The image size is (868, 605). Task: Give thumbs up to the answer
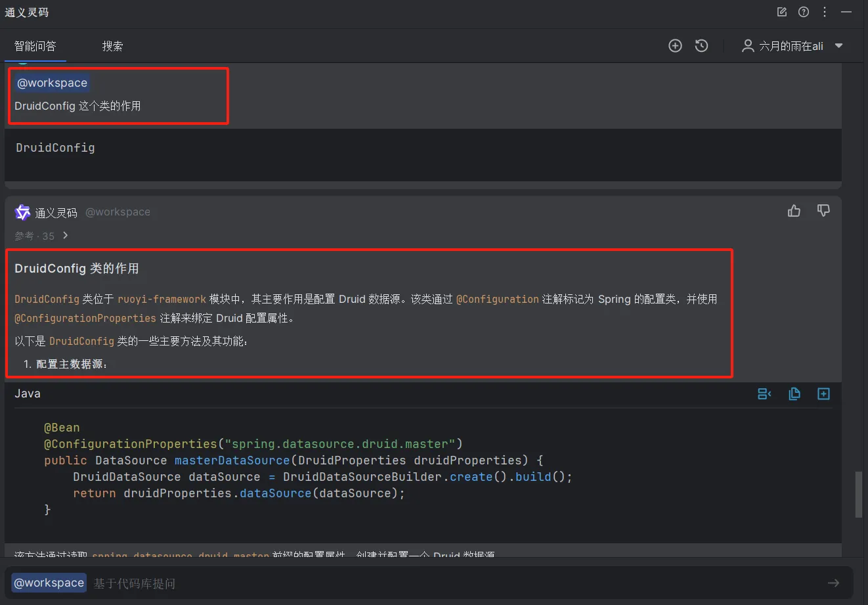pyautogui.click(x=794, y=211)
